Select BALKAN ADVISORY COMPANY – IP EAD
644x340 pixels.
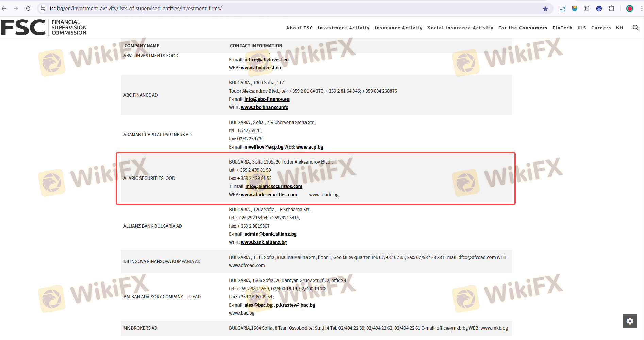[162, 297]
